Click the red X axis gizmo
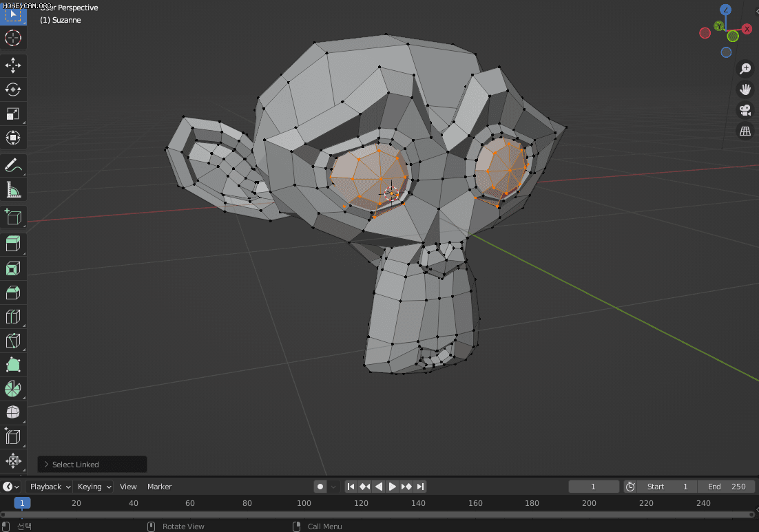Screen dimensions: 759x532 (747, 30)
